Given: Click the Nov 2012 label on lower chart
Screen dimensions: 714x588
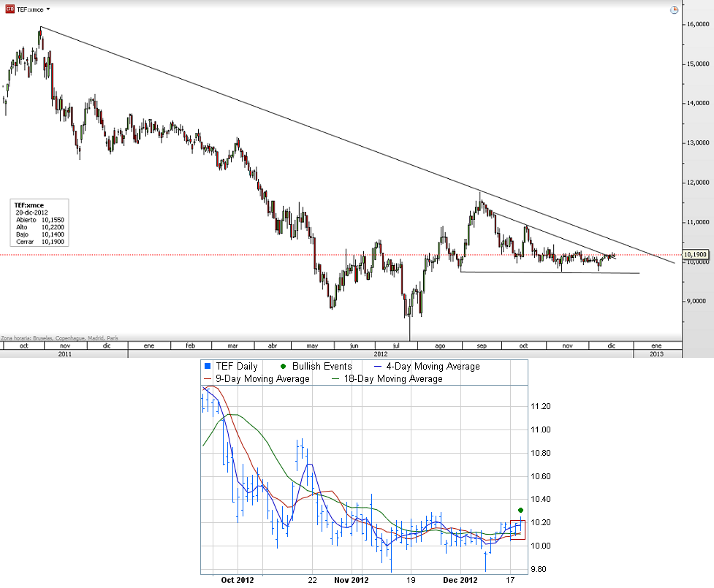Looking at the screenshot, I should point(351,580).
